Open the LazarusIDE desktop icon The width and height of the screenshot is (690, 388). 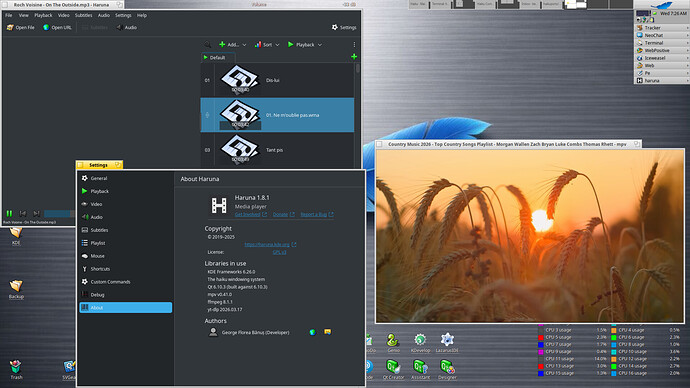click(x=447, y=343)
